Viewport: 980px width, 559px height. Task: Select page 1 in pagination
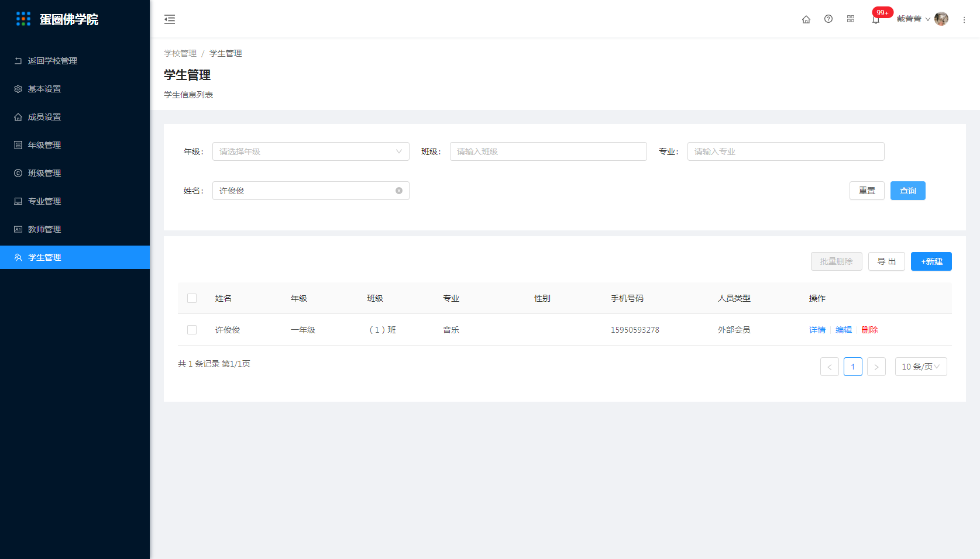[853, 367]
